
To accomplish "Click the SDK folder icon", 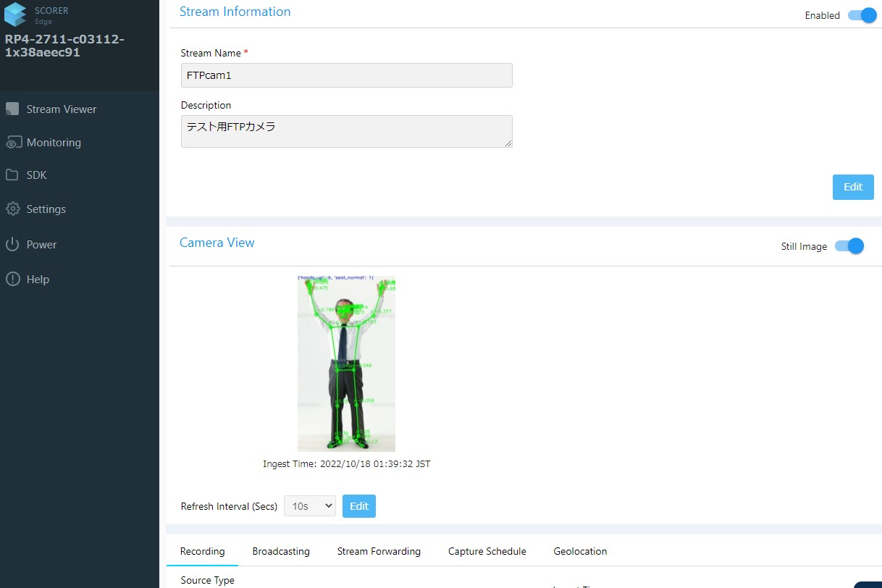I will pyautogui.click(x=12, y=175).
